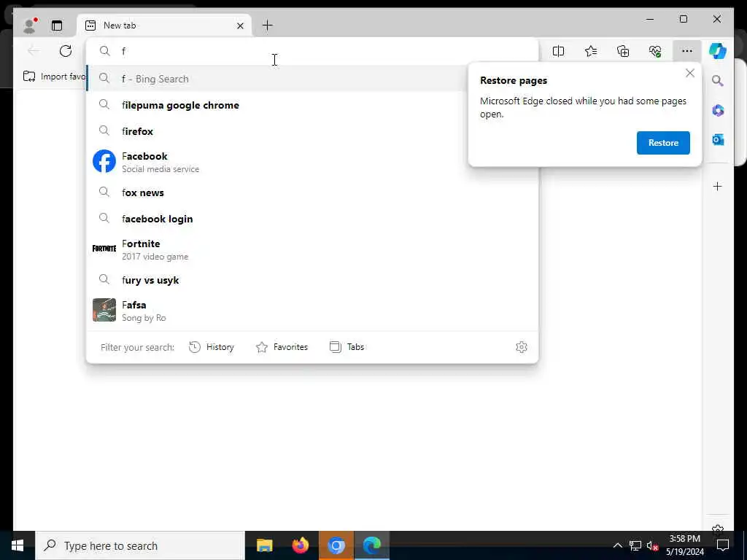
Task: Choose 'firefox' suggestion
Action: click(312, 131)
